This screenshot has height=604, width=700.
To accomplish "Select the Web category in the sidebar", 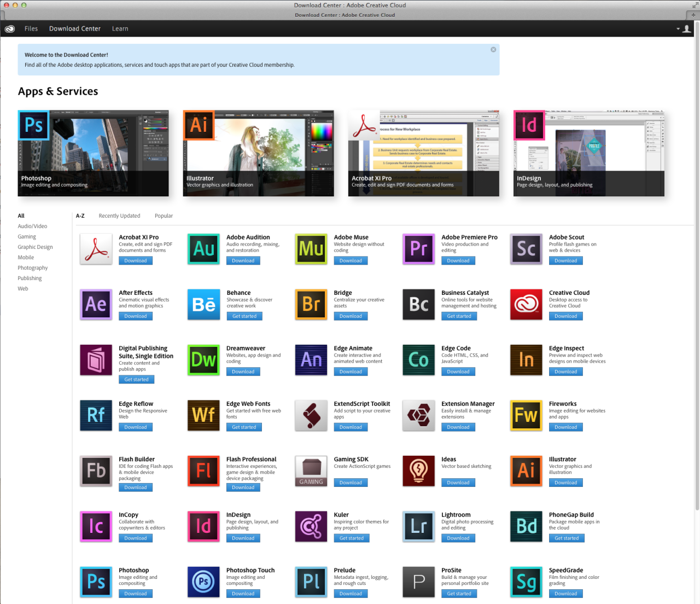I will point(22,288).
